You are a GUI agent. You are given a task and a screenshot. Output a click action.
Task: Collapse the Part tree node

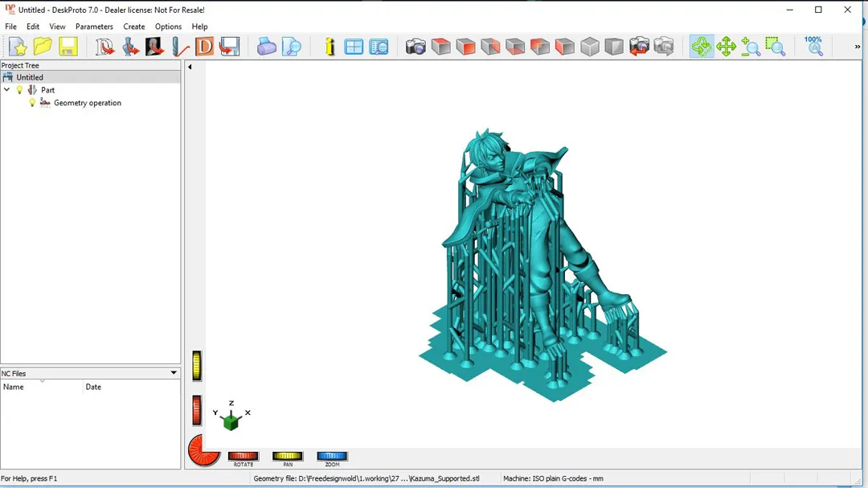click(7, 90)
